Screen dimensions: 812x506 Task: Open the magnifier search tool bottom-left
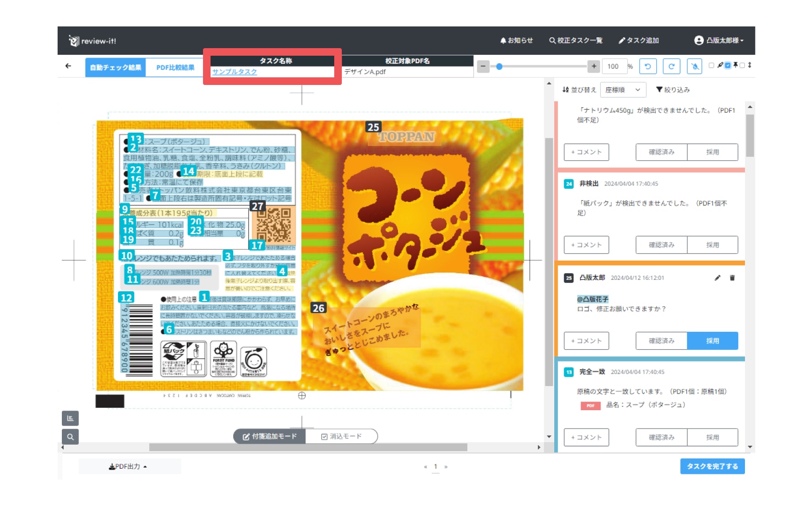(x=70, y=437)
